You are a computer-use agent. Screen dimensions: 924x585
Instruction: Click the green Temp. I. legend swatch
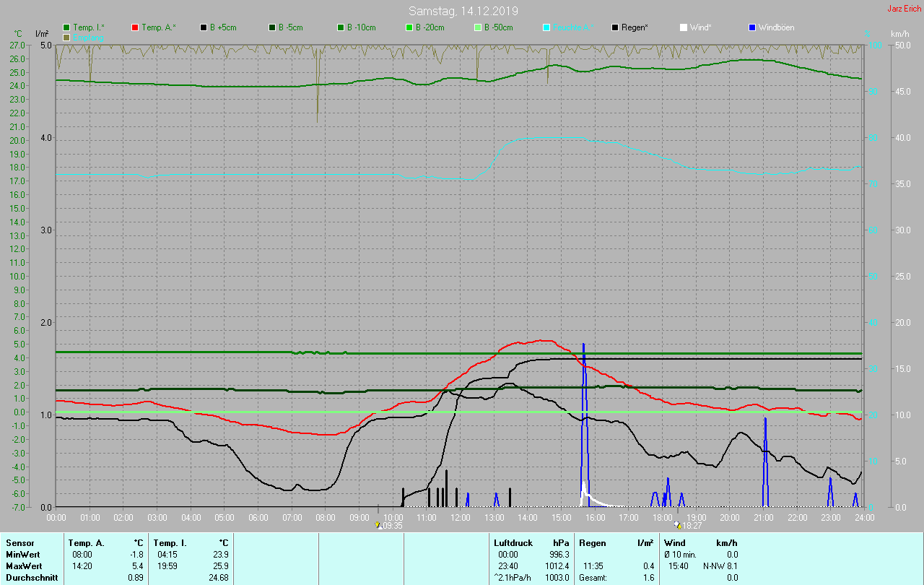pyautogui.click(x=66, y=27)
